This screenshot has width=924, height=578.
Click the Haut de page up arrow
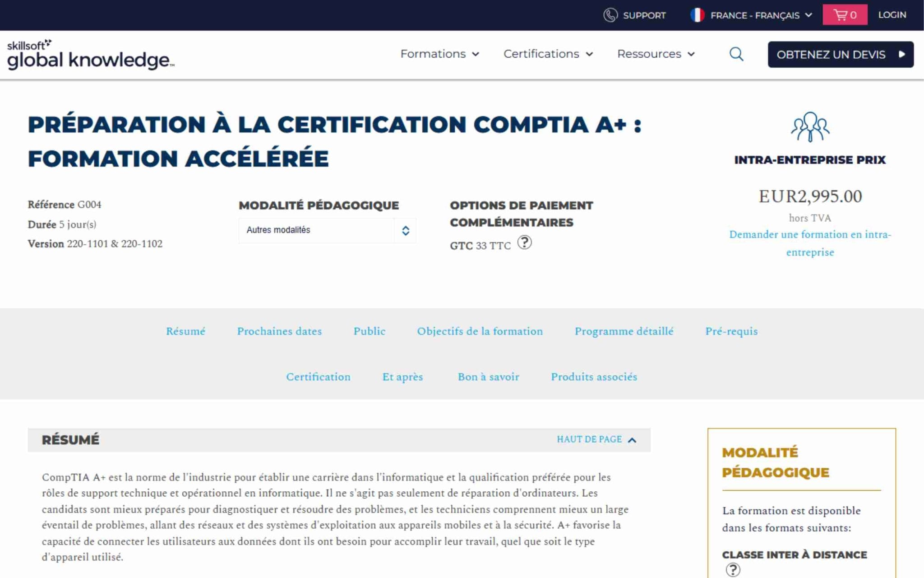point(632,440)
